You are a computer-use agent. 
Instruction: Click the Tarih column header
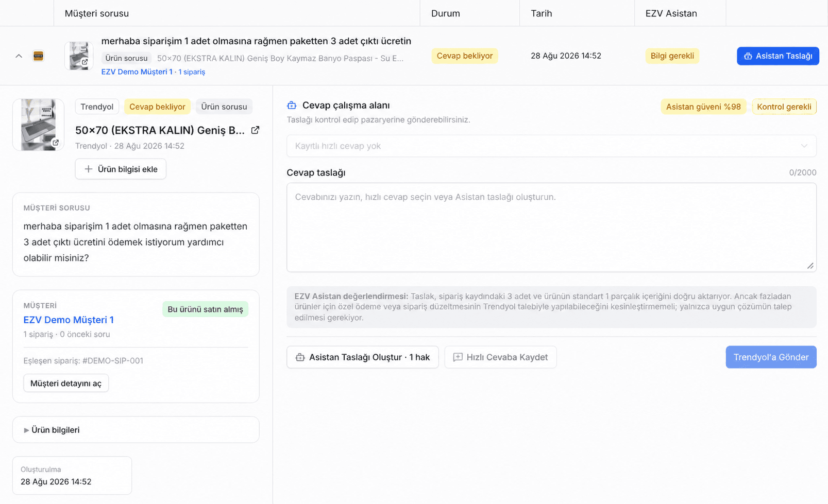pyautogui.click(x=541, y=13)
